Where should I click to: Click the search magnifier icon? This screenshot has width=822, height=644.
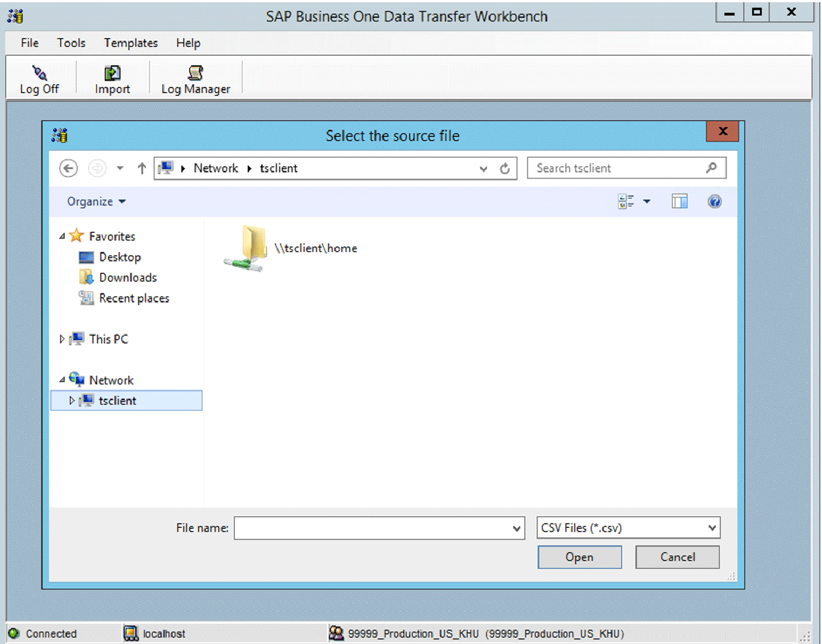click(x=711, y=167)
